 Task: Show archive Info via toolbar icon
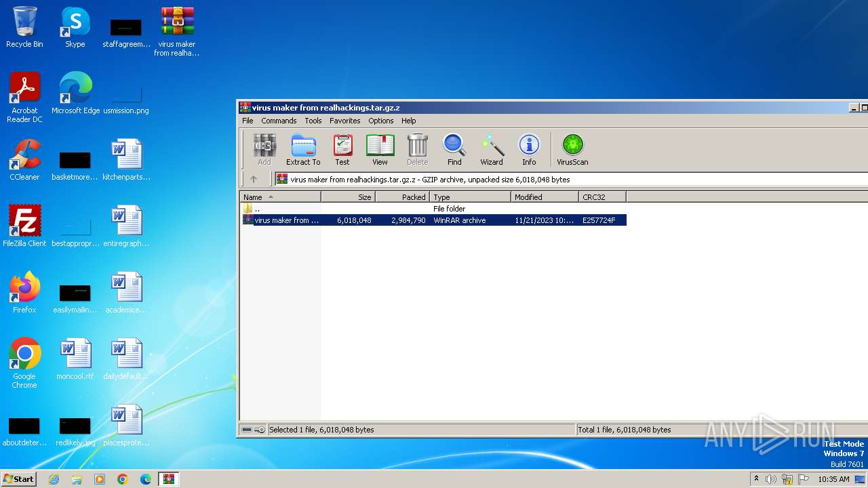coord(529,149)
